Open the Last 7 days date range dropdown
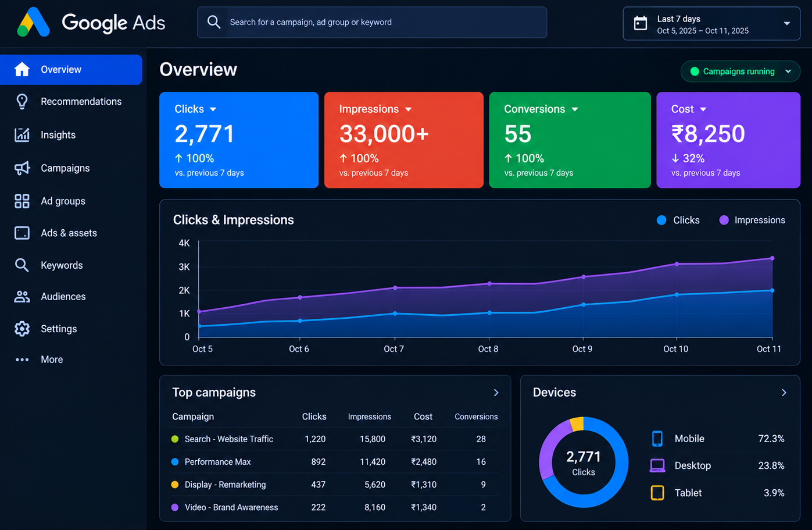The width and height of the screenshot is (812, 530). pyautogui.click(x=711, y=24)
